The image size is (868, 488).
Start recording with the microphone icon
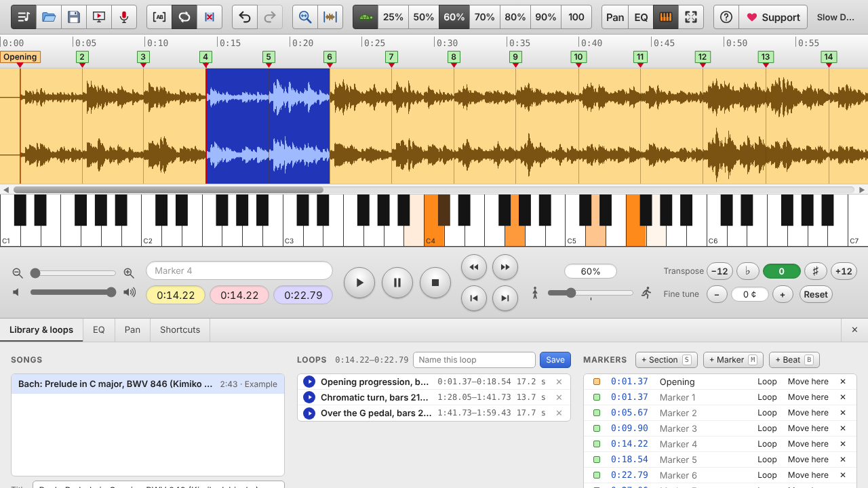click(x=124, y=17)
